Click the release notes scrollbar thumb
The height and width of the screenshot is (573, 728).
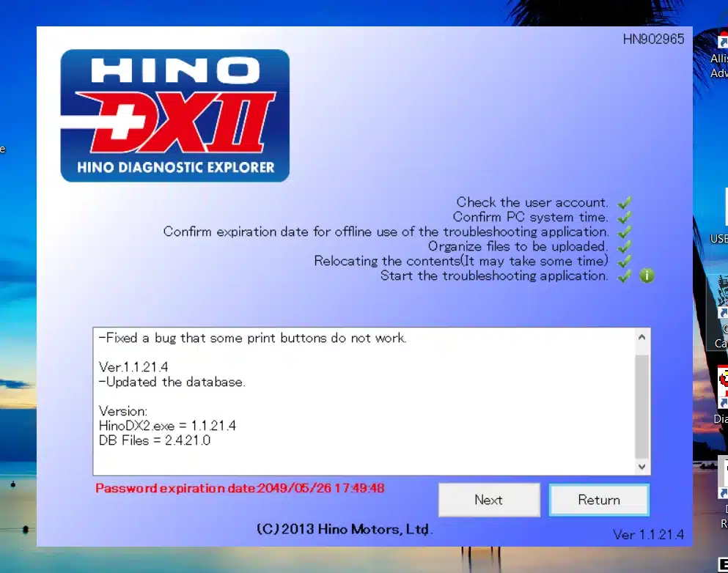pyautogui.click(x=641, y=407)
